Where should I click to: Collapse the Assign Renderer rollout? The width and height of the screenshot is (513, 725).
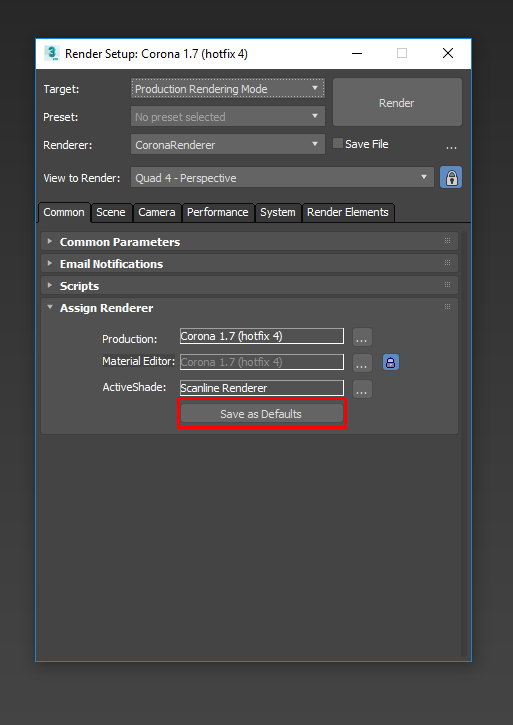(x=249, y=308)
